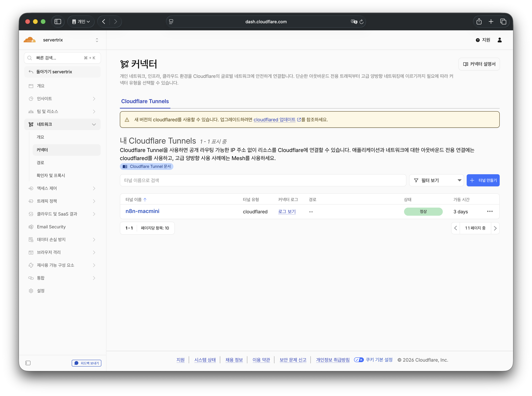Expand the 재사용 가능 구성 요소 section
532x396 pixels.
[x=62, y=265]
